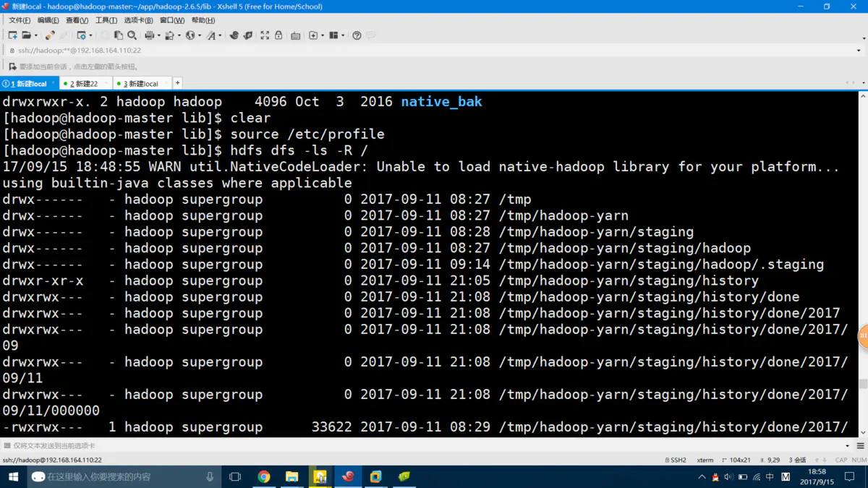This screenshot has width=868, height=488.
Task: Expand the print icon dropdown arrow
Action: 158,35
